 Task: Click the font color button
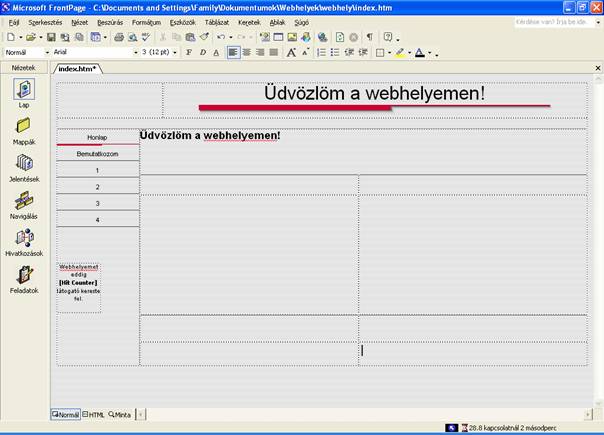420,52
